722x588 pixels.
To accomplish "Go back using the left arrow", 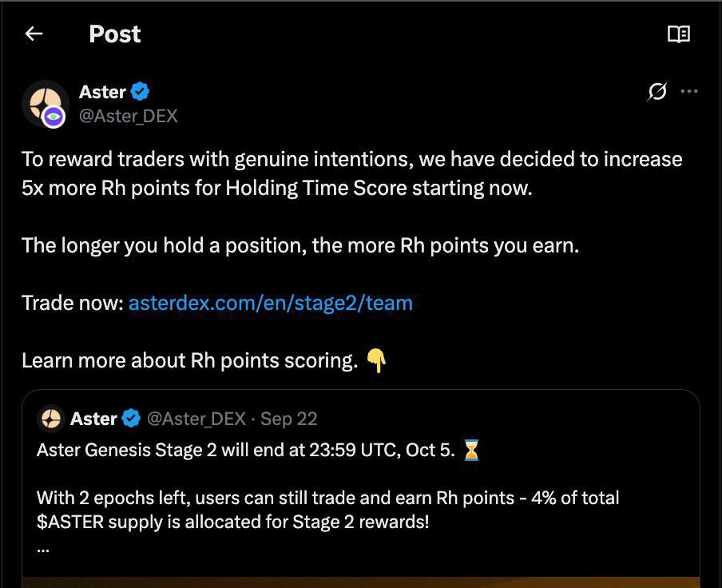I will (34, 34).
